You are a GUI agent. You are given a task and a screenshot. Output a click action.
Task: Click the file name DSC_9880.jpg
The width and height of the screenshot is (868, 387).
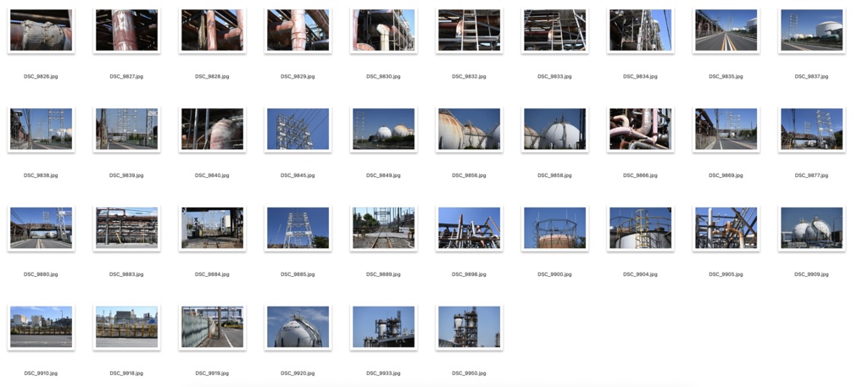click(41, 274)
